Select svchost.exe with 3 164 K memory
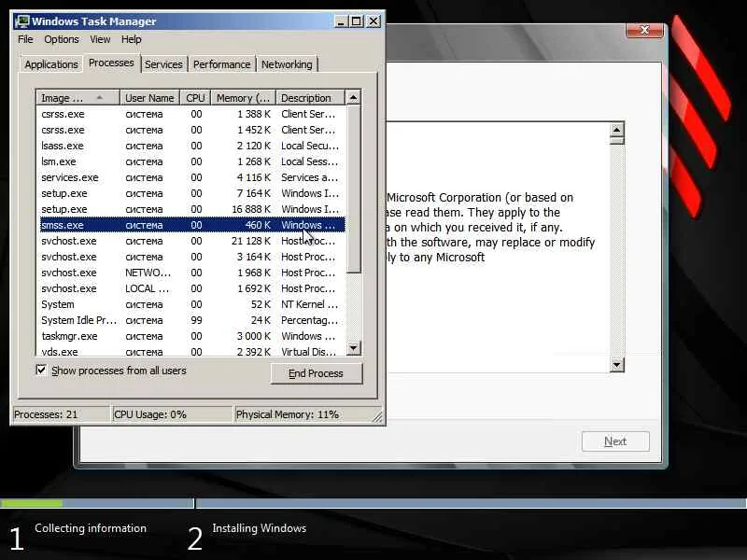The image size is (747, 560). (192, 257)
